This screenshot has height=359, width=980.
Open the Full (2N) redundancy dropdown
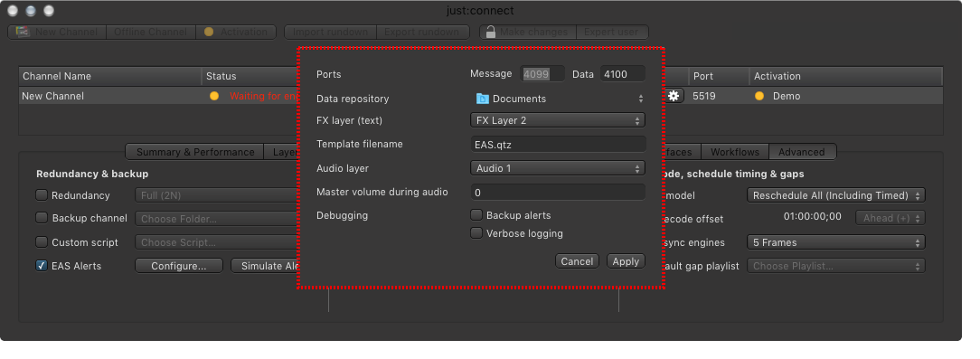click(x=216, y=195)
